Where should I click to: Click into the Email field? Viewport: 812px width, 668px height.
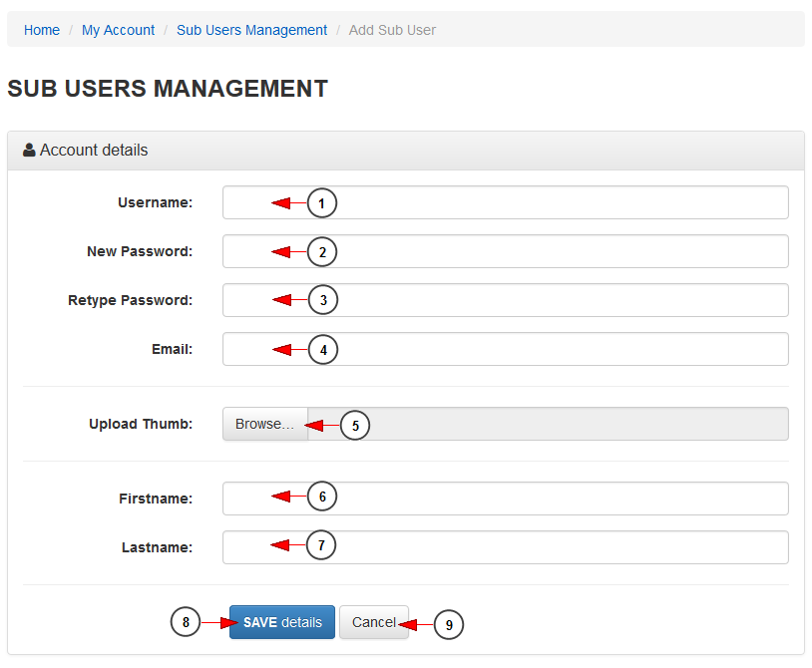pos(506,349)
